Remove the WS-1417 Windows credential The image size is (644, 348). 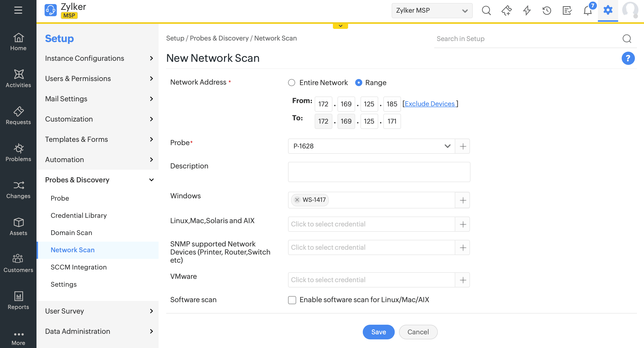point(297,200)
